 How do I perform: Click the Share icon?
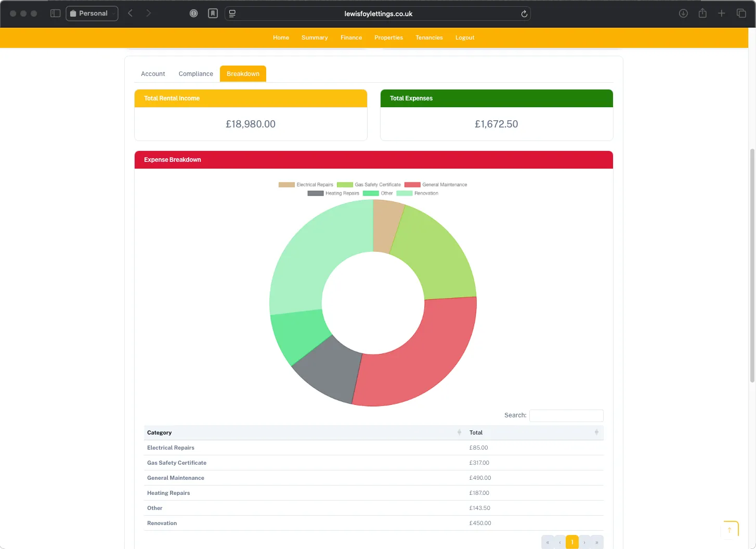click(702, 13)
